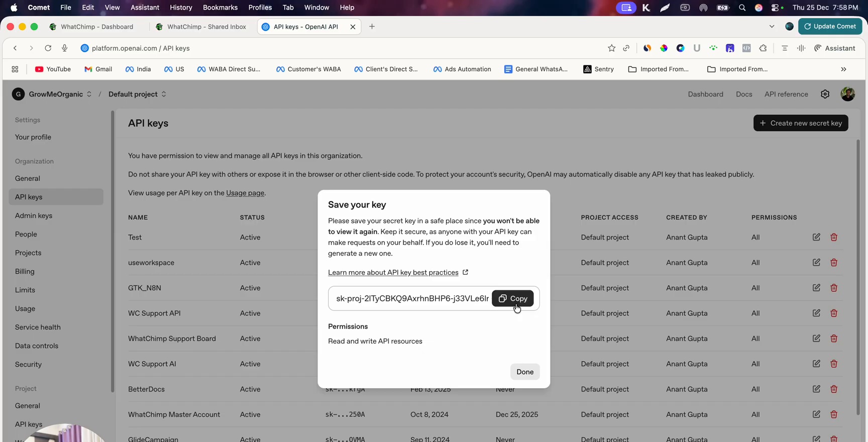The width and height of the screenshot is (868, 442).
Task: Open the user profile avatar menu
Action: point(848,94)
